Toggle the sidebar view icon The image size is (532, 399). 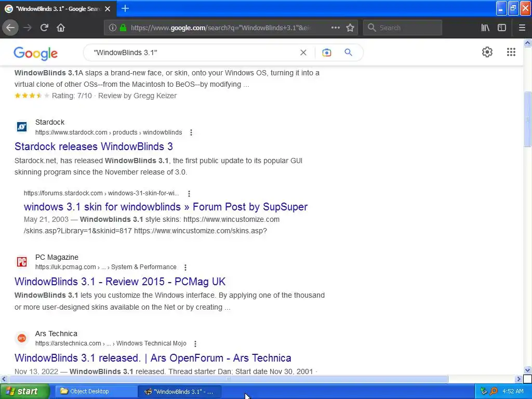[x=502, y=28]
